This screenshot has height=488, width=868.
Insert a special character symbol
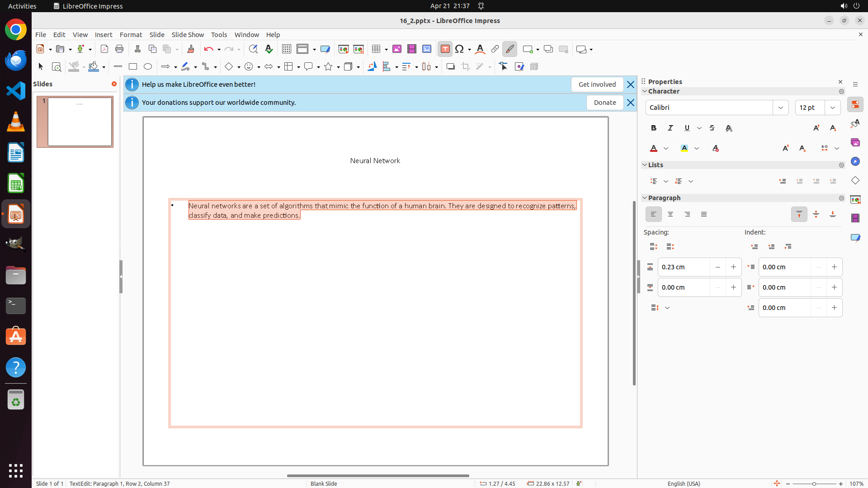tap(460, 49)
